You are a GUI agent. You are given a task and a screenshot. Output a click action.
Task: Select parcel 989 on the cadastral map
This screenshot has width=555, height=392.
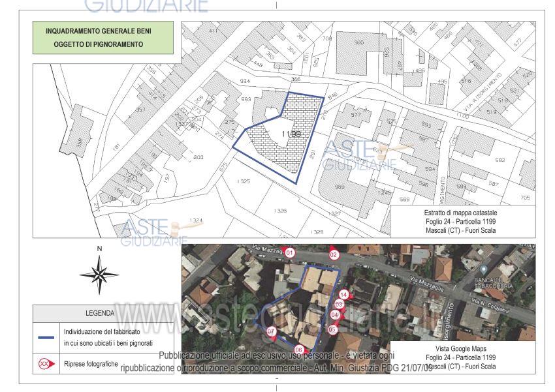pos(340,188)
